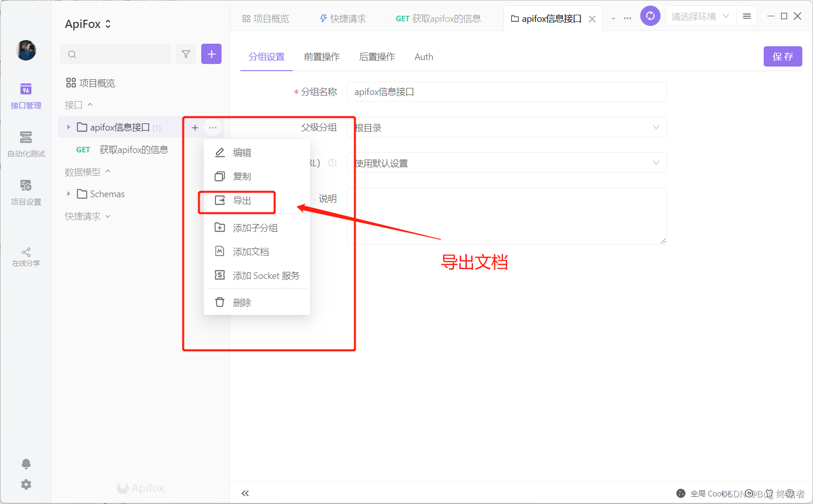Open the 项目设置 sidebar section
Screen dimensions: 813x504
coord(26,192)
